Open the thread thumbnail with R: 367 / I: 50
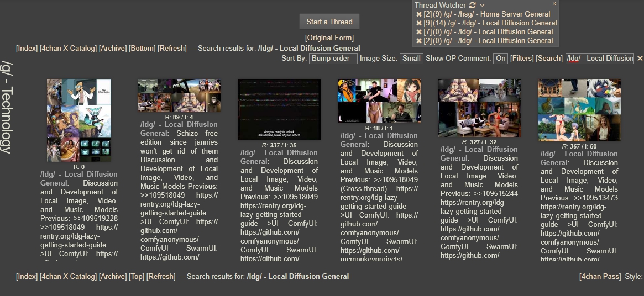This screenshot has width=644, height=296. [x=579, y=110]
